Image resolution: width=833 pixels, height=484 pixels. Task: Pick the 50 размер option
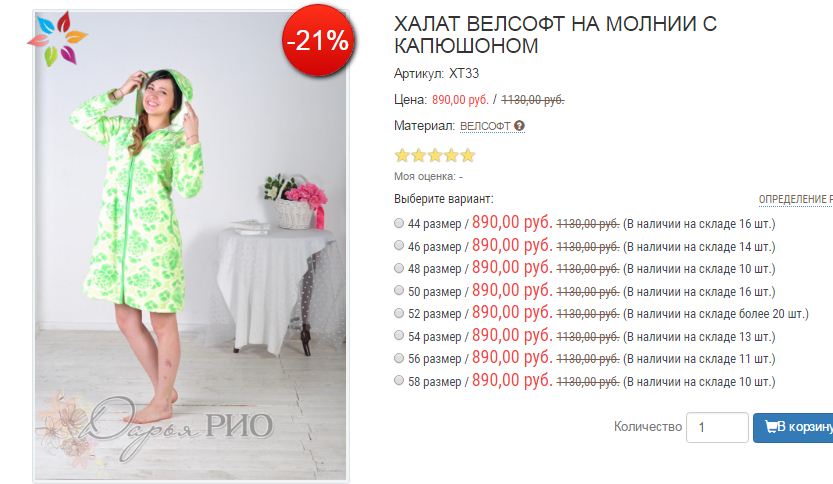click(x=399, y=291)
